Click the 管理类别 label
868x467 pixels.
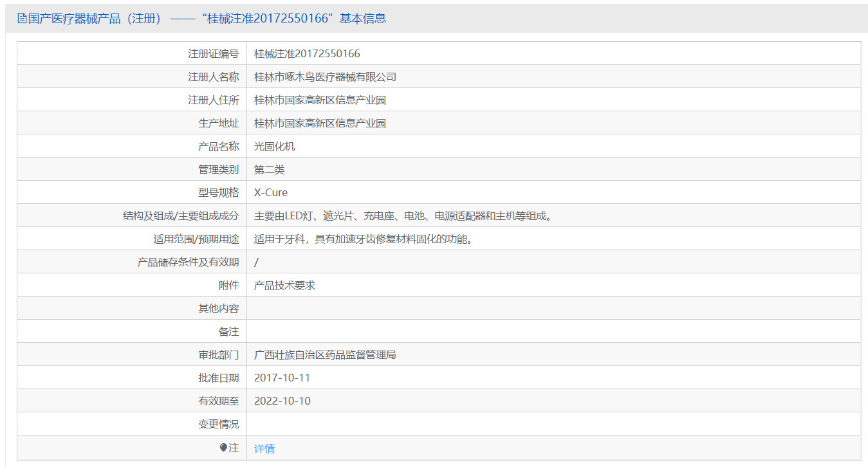(218, 169)
